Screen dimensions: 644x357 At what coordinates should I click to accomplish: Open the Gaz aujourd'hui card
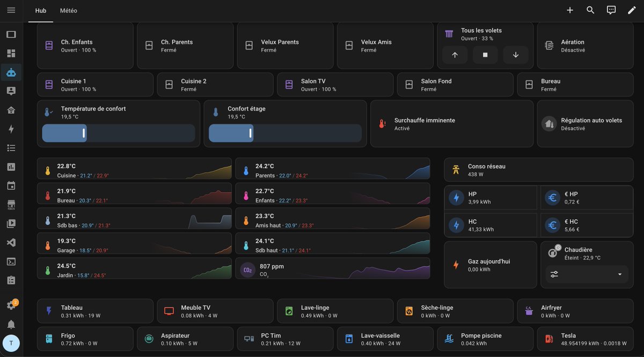491,265
